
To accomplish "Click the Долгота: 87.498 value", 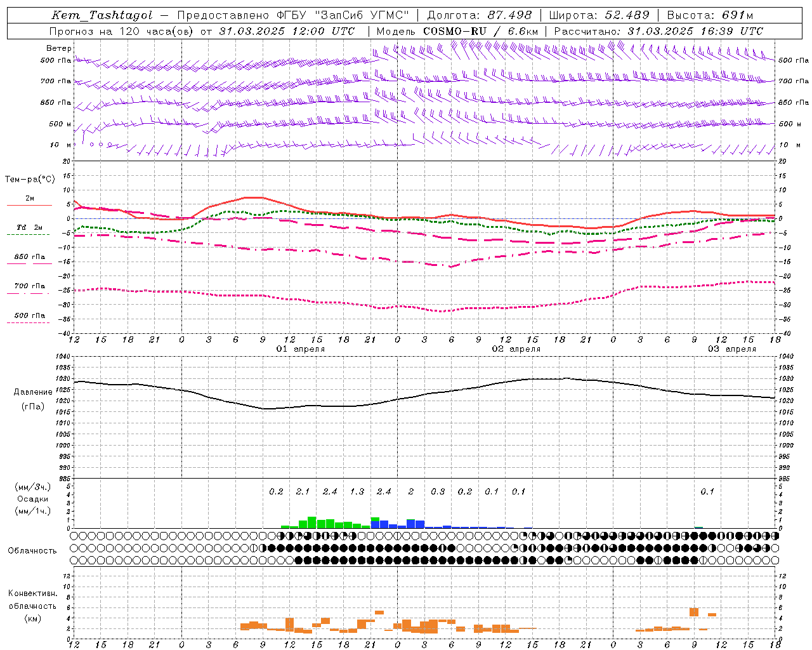I will click(x=479, y=15).
